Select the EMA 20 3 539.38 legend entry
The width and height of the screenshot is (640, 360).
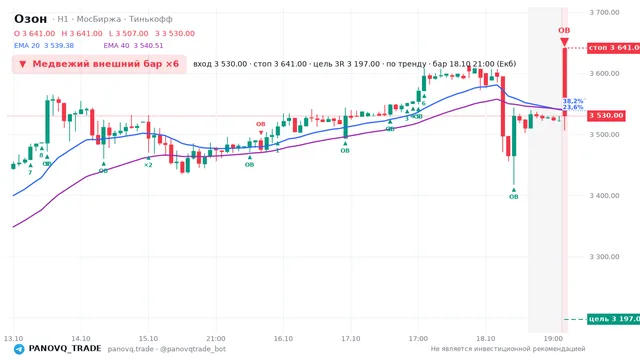coord(44,46)
